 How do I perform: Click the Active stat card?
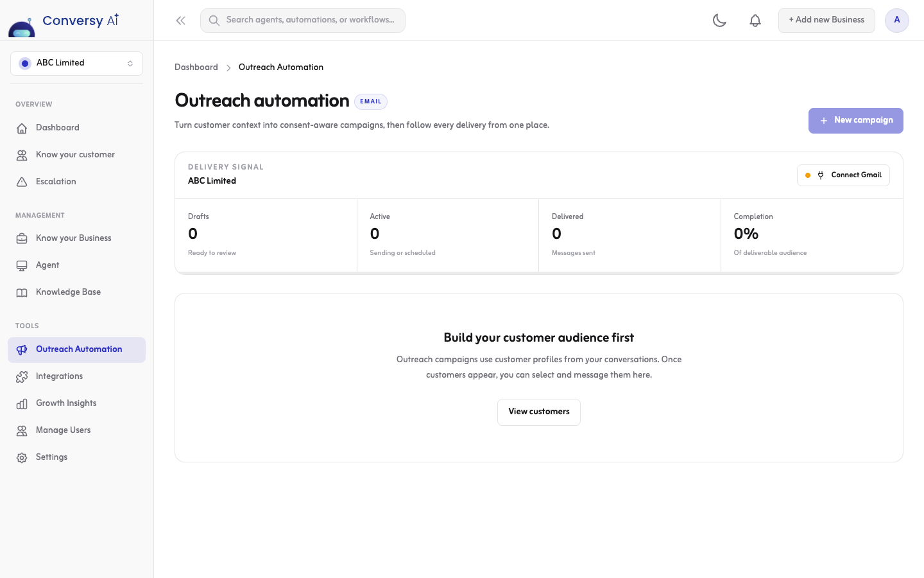(x=448, y=235)
